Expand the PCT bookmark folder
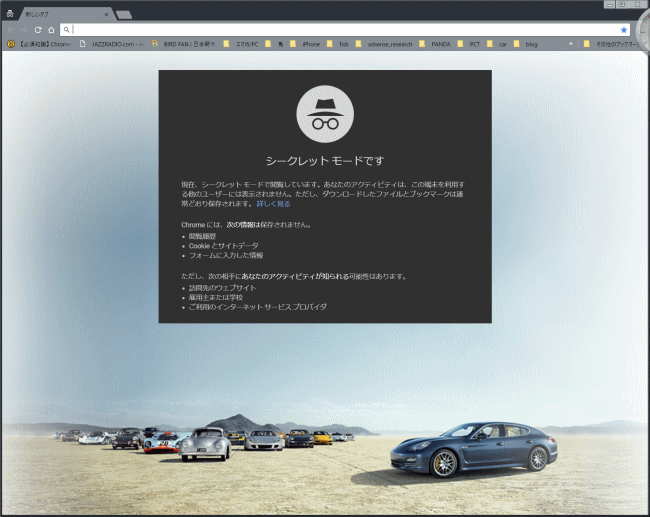 pos(469,44)
